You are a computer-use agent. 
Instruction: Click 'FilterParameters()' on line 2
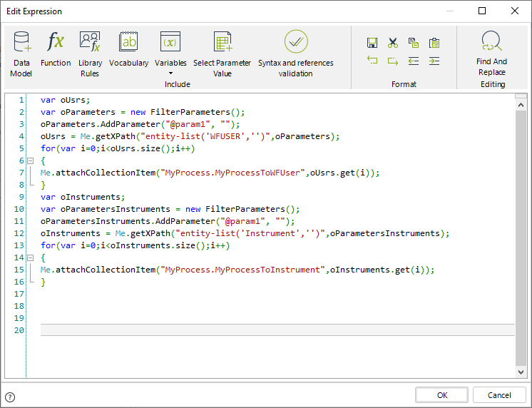click(195, 112)
